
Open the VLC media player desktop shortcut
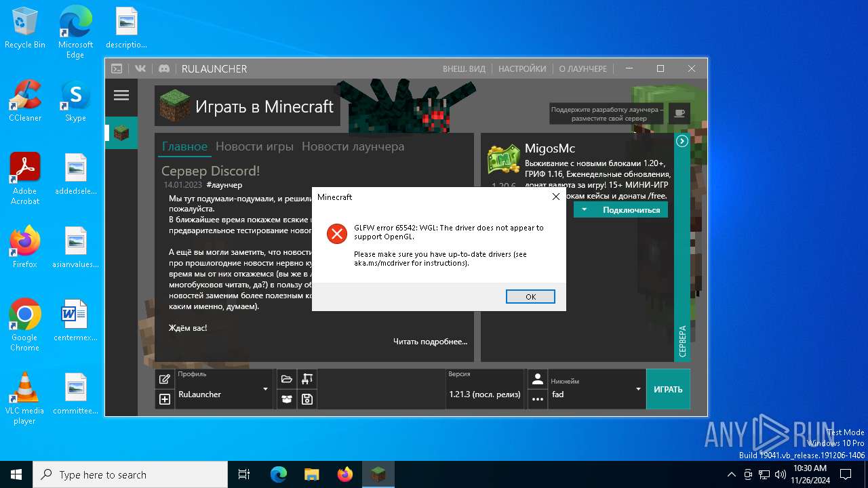(25, 398)
